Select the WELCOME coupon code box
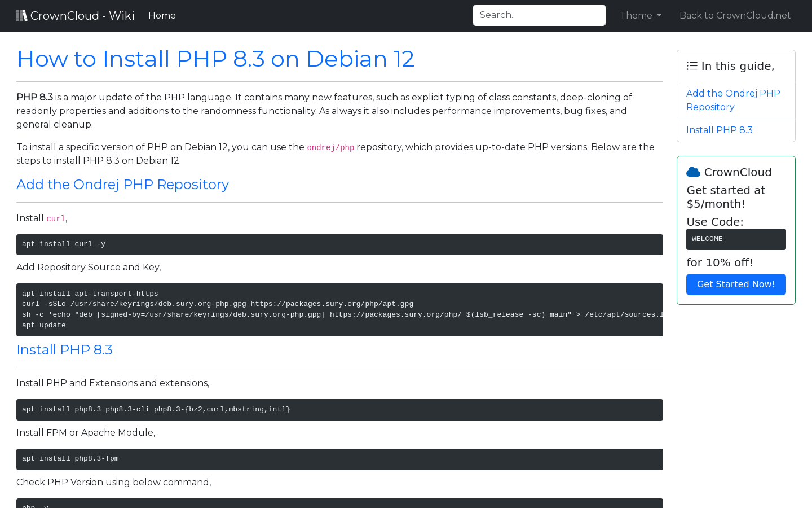The height and width of the screenshot is (508, 812). 736,239
